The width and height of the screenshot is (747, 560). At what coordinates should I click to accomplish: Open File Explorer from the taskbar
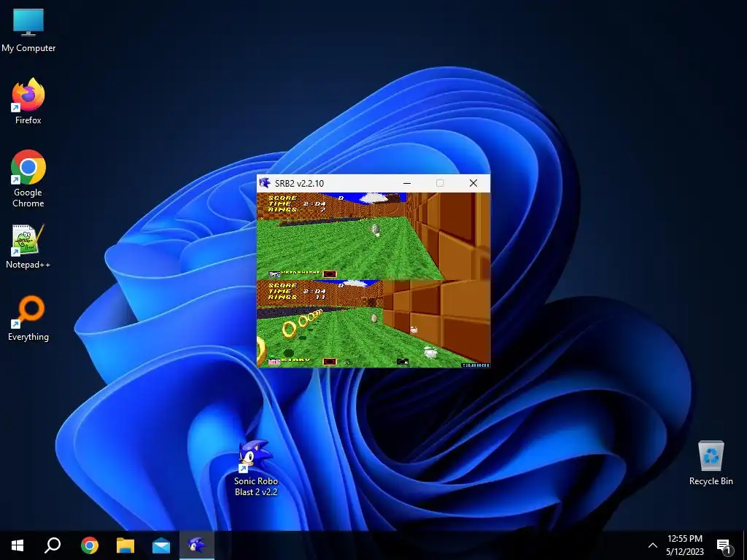(125, 545)
